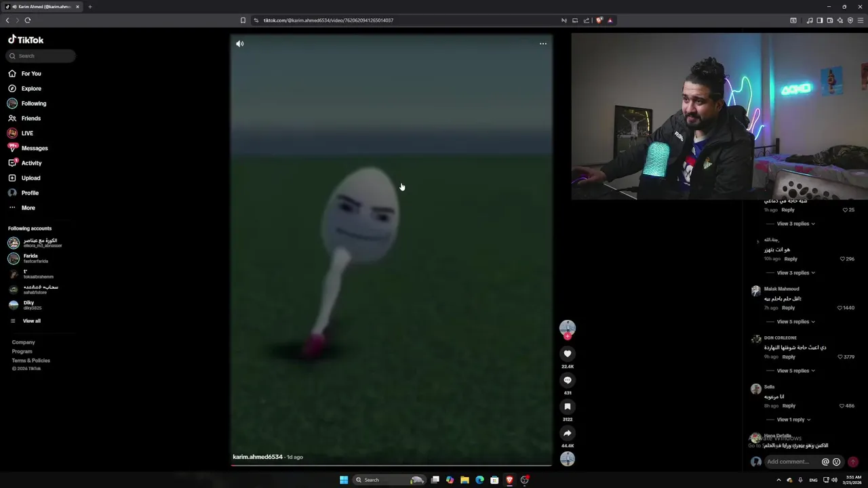Insert a mention with the @ icon
Viewport: 868px width, 488px height.
point(825,462)
